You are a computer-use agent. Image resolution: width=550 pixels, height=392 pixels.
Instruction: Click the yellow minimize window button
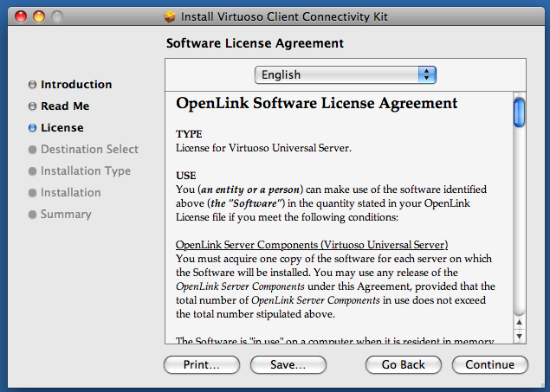pos(39,16)
